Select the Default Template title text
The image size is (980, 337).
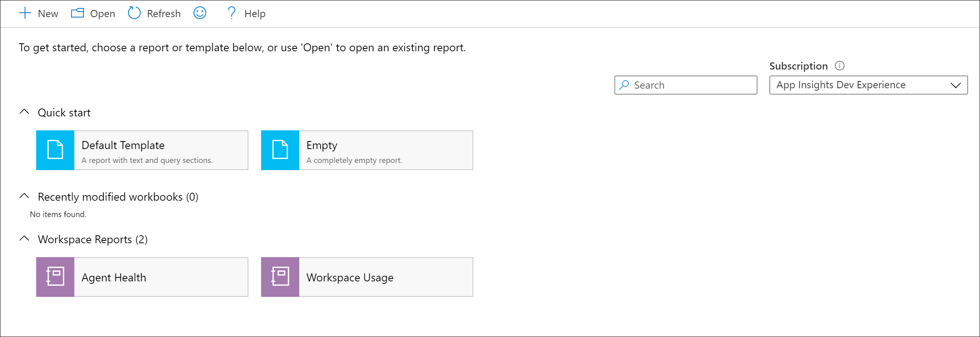click(123, 145)
